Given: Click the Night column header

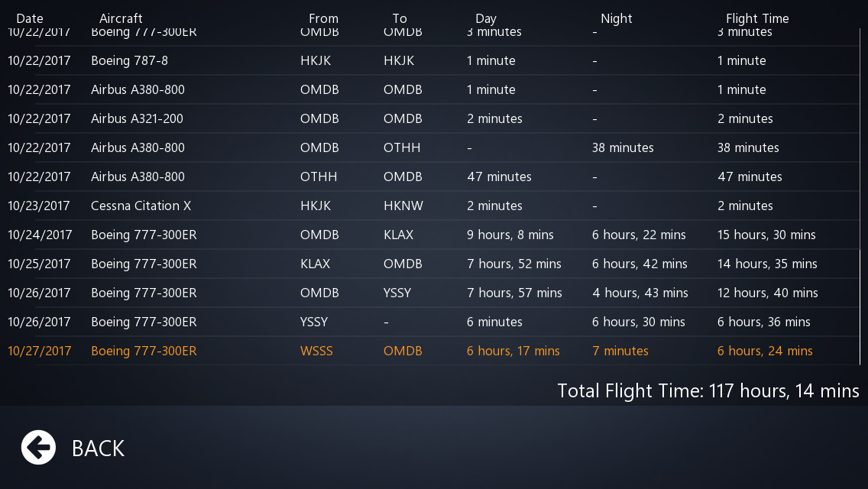Looking at the screenshot, I should [x=616, y=18].
